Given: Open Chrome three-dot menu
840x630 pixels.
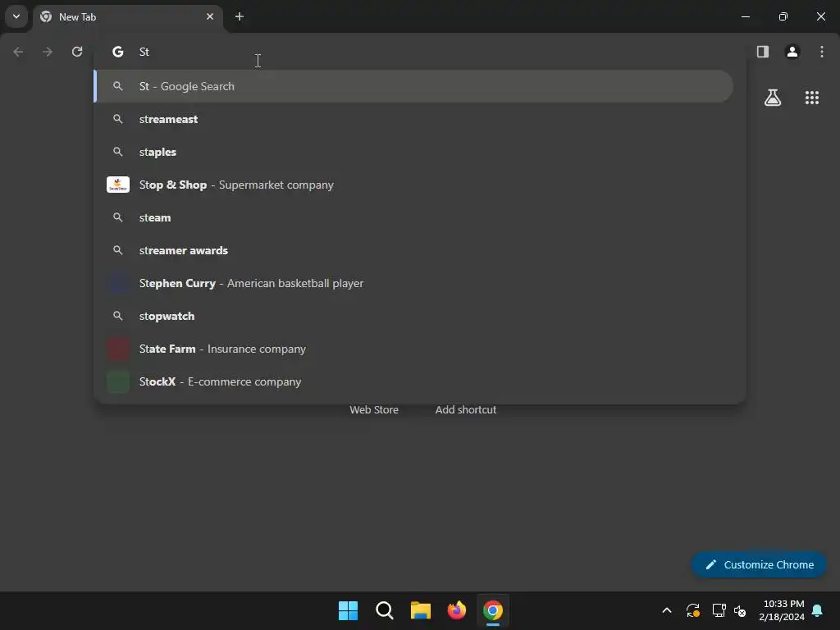Looking at the screenshot, I should pos(822,52).
